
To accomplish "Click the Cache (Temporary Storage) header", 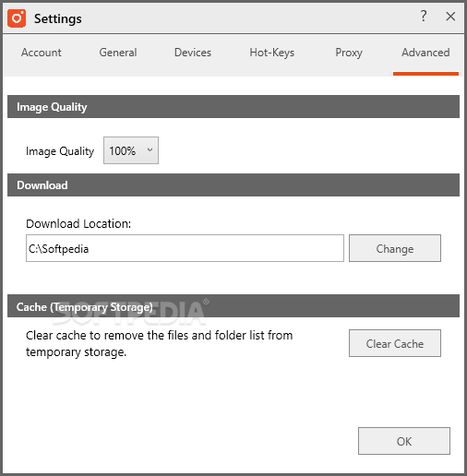I will click(233, 306).
